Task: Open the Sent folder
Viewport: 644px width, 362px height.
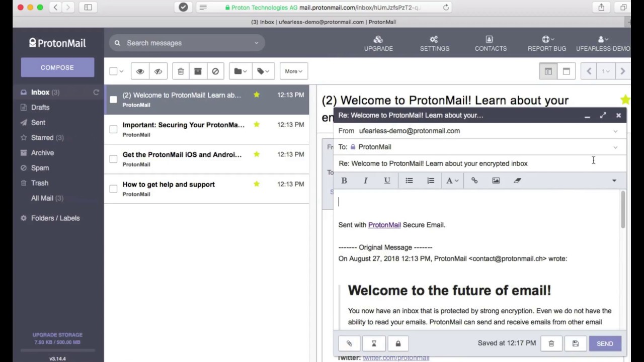Action: tap(38, 122)
